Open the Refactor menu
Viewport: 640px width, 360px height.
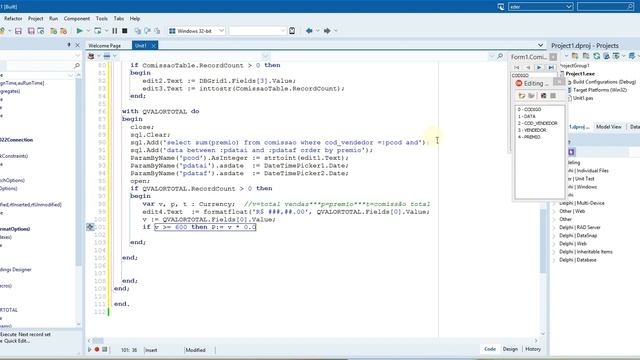point(13,18)
